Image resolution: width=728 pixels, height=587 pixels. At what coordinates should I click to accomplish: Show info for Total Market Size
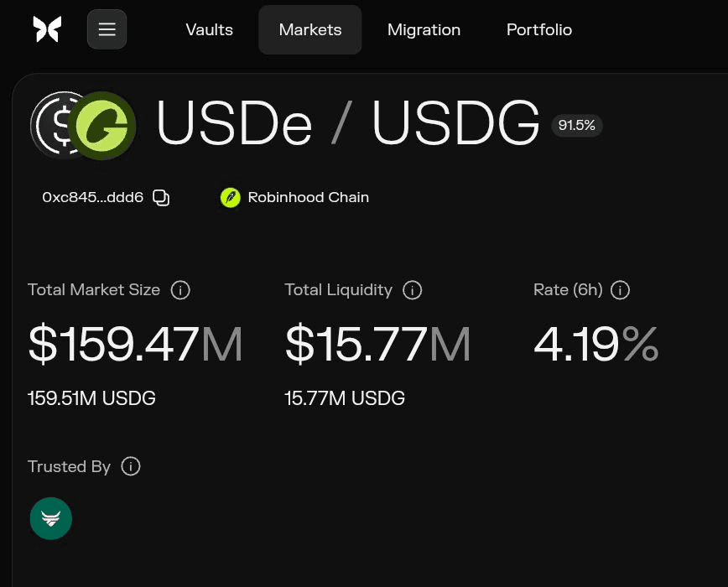coord(180,290)
